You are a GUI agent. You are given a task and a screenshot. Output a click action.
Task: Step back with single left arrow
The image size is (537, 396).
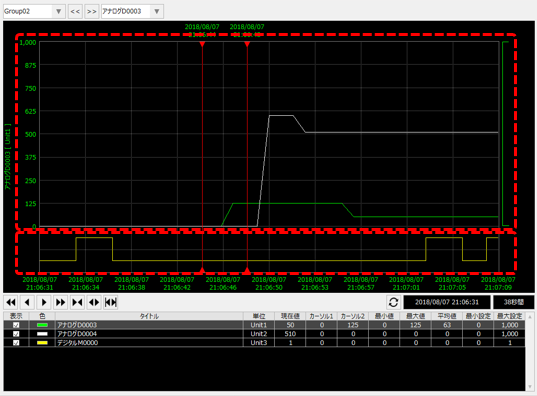[27, 302]
